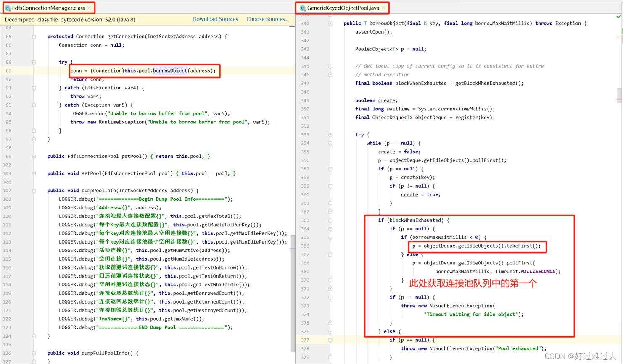
Task: Collapse the dumpPoolInfo method fold arrow
Action: (34, 190)
